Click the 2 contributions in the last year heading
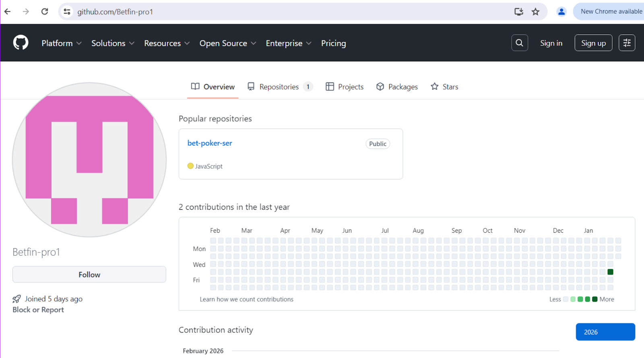 [234, 207]
